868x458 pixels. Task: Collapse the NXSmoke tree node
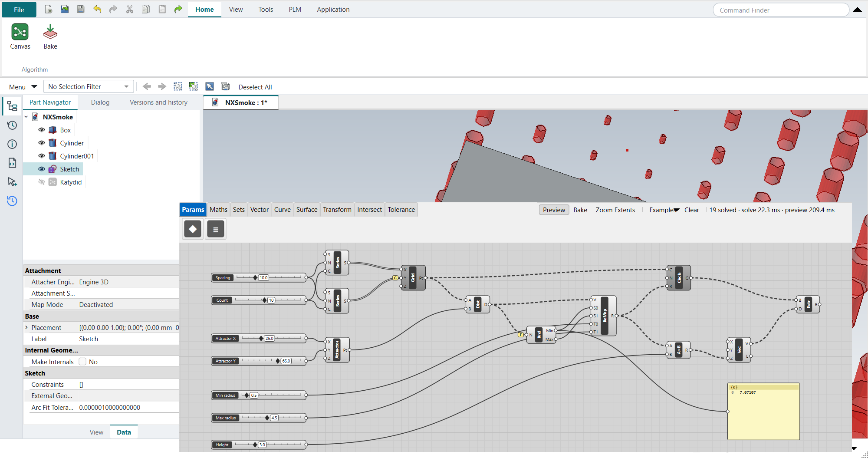pyautogui.click(x=26, y=117)
